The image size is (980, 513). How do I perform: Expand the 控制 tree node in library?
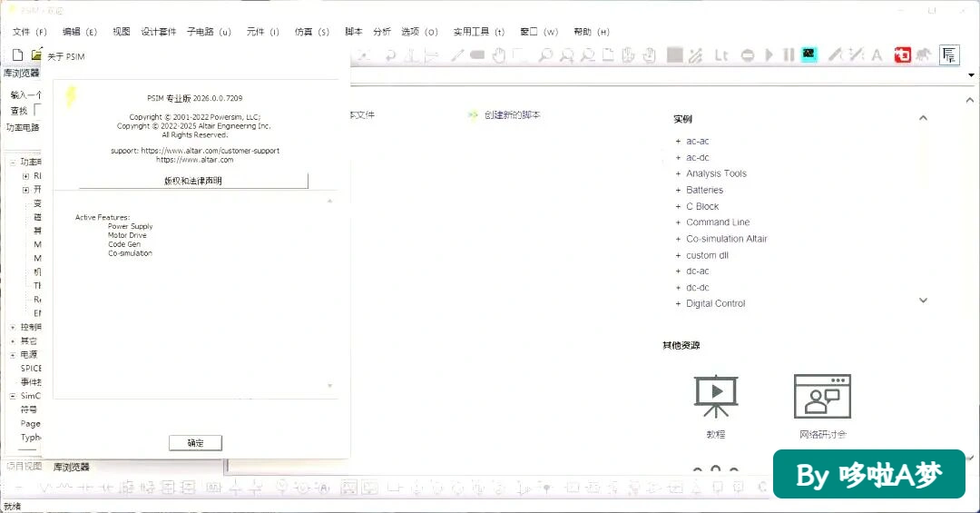[13, 327]
